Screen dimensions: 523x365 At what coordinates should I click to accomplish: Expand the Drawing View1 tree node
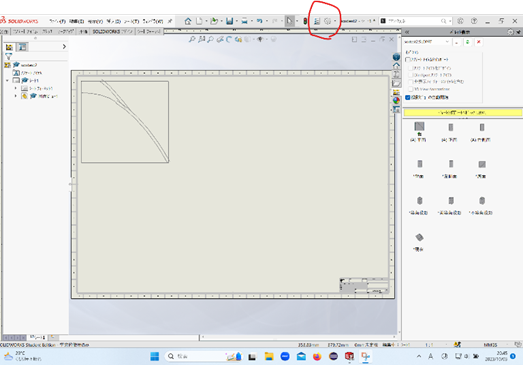coord(15,96)
